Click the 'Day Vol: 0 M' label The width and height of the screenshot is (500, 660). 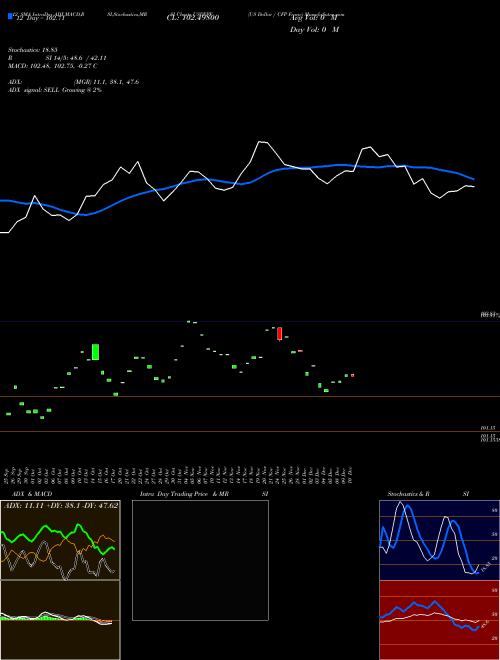click(314, 30)
